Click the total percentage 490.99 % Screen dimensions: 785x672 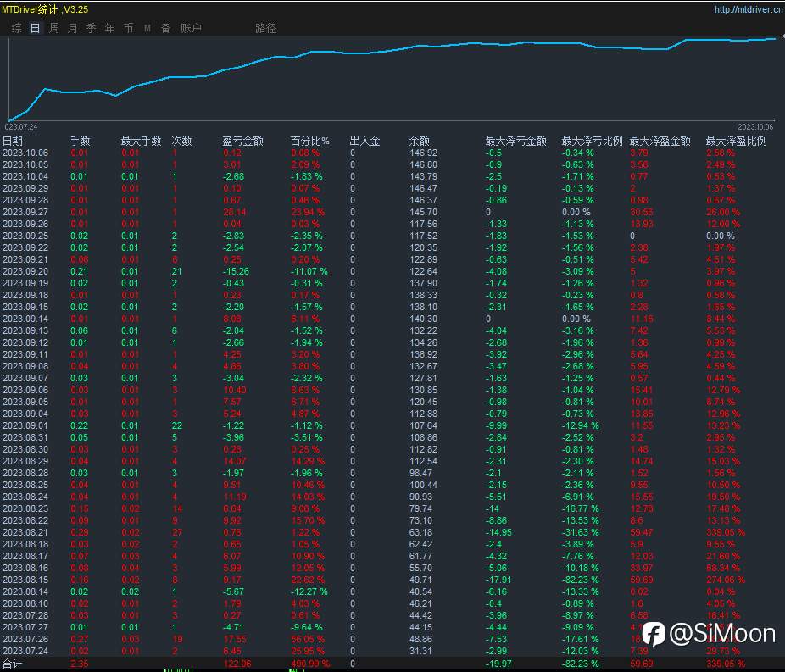(x=310, y=664)
